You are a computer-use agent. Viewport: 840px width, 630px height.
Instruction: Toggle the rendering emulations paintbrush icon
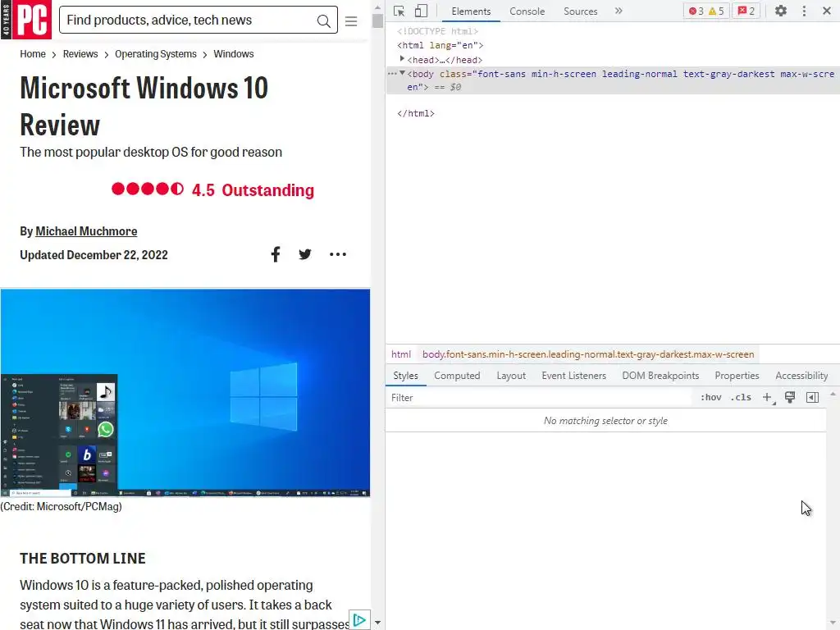pos(790,398)
